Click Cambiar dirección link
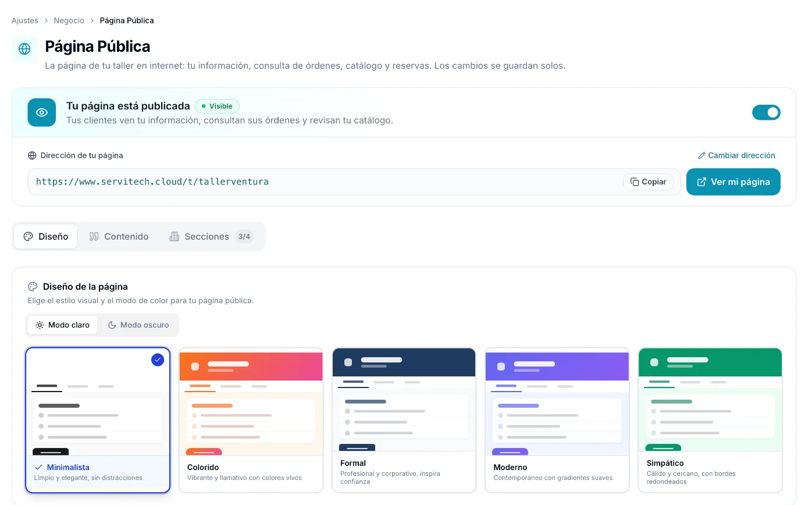This screenshot has width=812, height=505. click(x=736, y=155)
